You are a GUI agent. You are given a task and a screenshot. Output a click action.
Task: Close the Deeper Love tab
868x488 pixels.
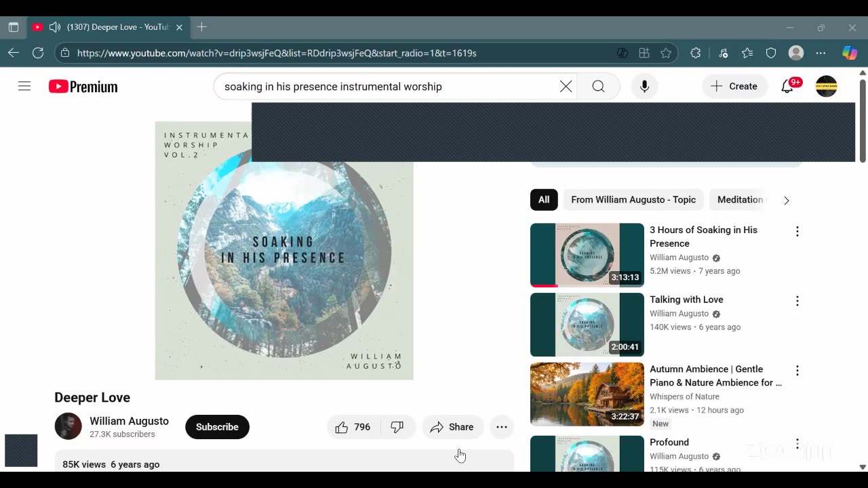(x=179, y=27)
